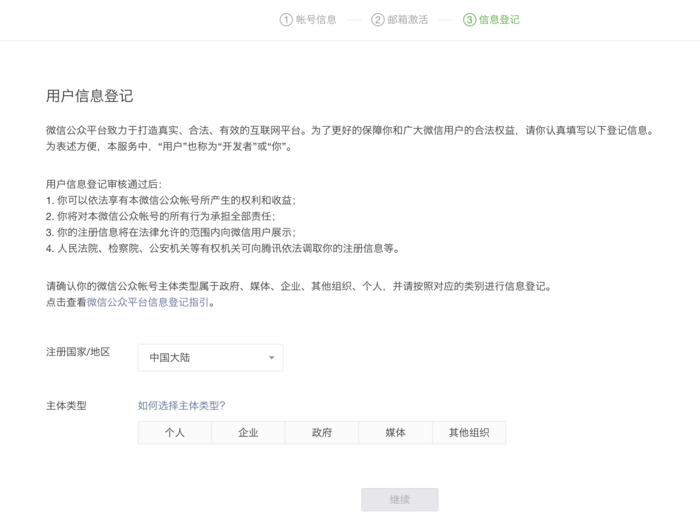700x515 pixels.
Task: Select the 其他组织 subject type
Action: tap(469, 432)
